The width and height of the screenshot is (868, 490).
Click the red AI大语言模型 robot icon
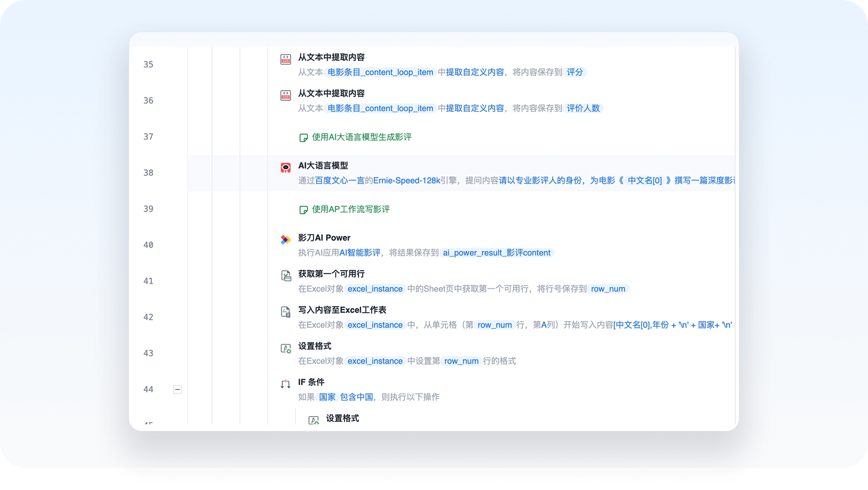click(285, 168)
